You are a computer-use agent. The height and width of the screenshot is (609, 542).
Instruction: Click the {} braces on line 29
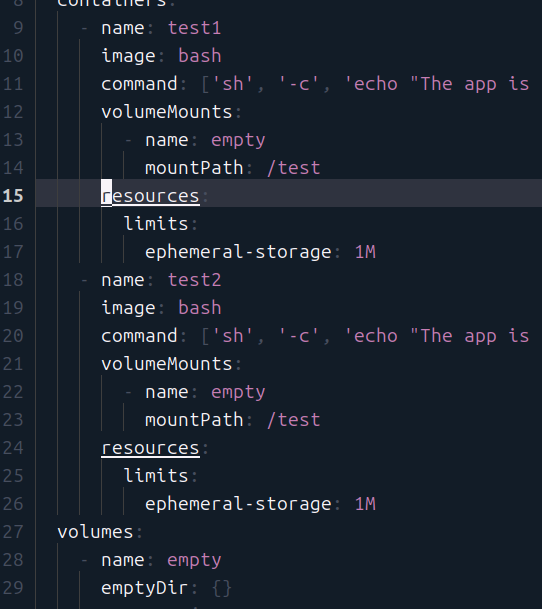pyautogui.click(x=222, y=588)
